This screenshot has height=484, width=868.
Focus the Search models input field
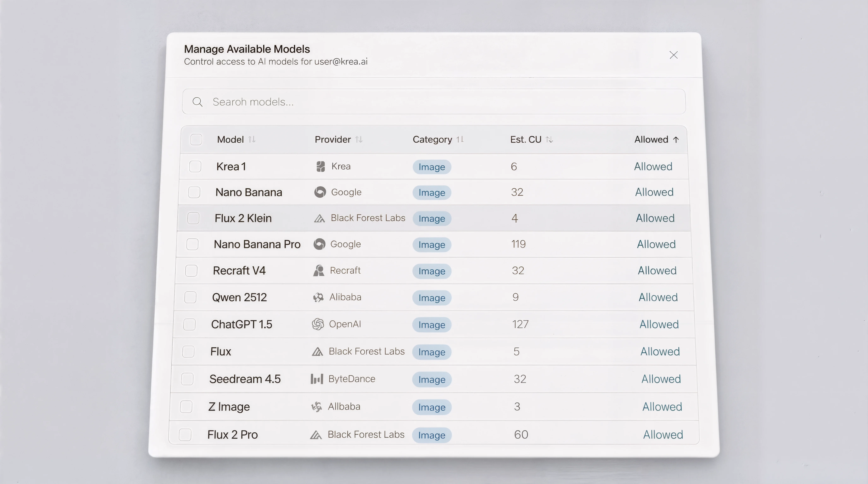434,102
